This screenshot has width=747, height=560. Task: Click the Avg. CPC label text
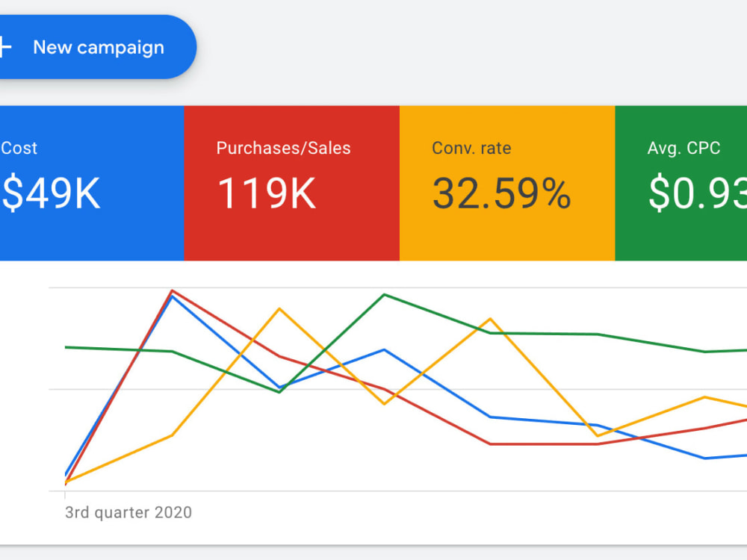point(684,148)
